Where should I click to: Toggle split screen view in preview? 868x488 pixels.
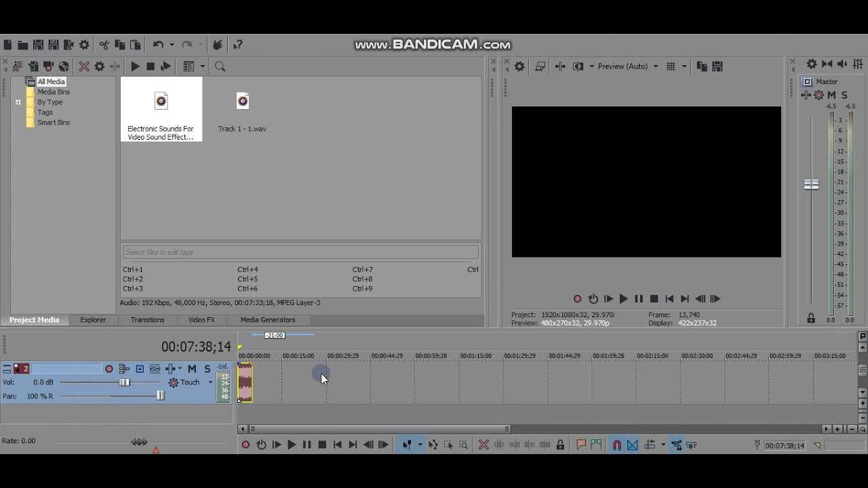click(x=578, y=66)
